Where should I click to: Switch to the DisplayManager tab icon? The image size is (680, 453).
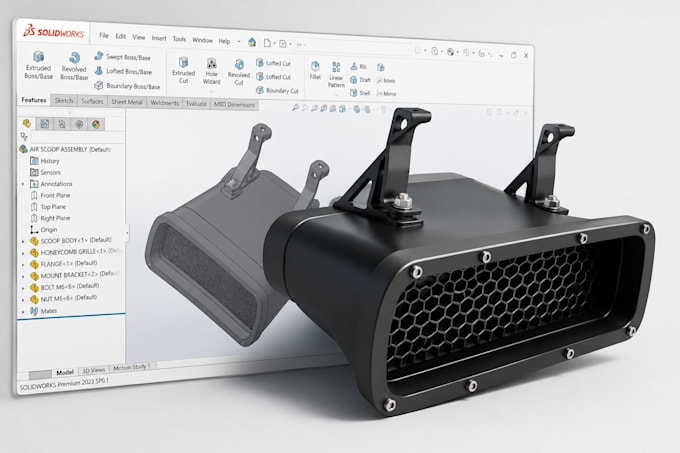coord(96,125)
